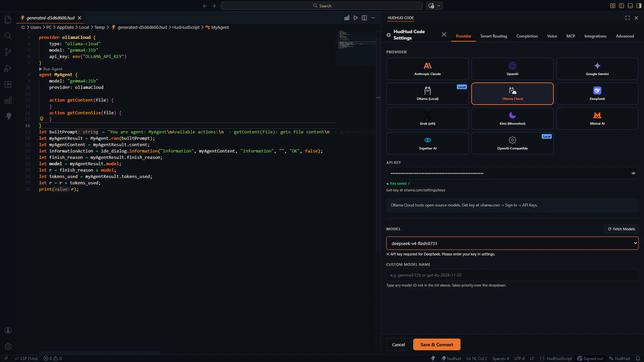Click the Run Agent code lens

click(x=51, y=69)
